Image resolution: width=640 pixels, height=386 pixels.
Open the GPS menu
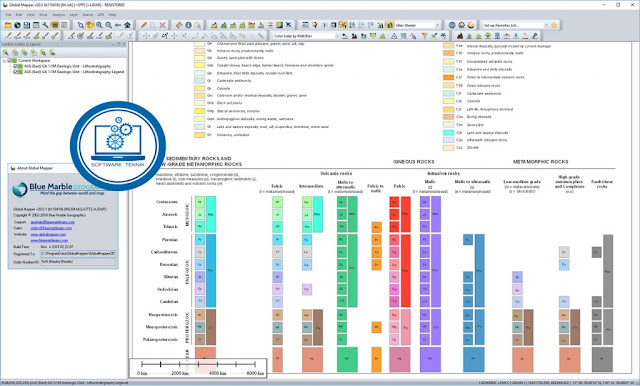coord(101,15)
